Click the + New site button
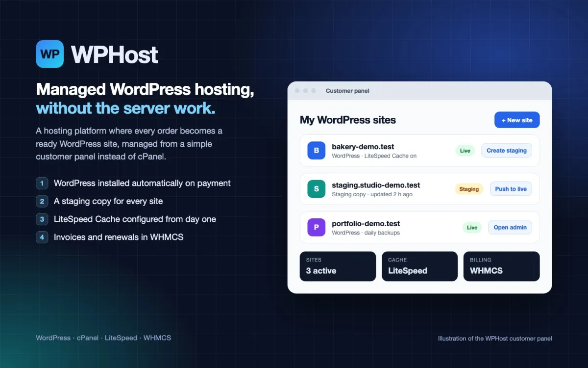This screenshot has height=368, width=588. [x=517, y=120]
